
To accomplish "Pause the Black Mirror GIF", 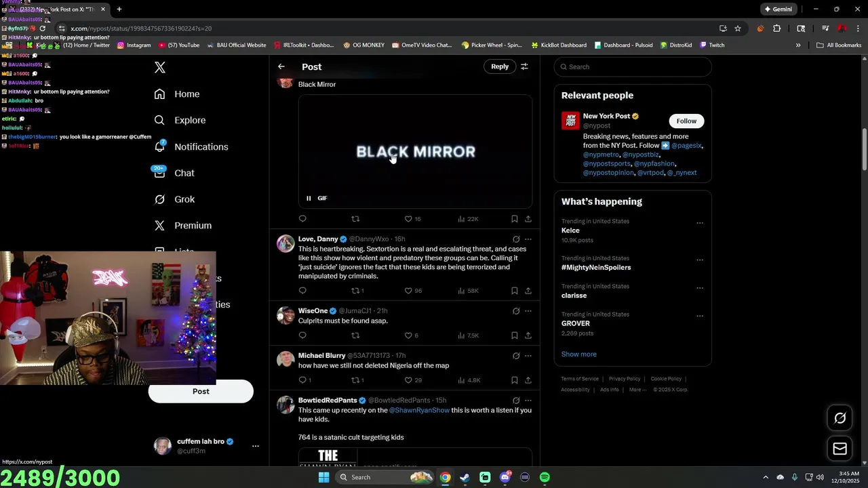I will [309, 198].
